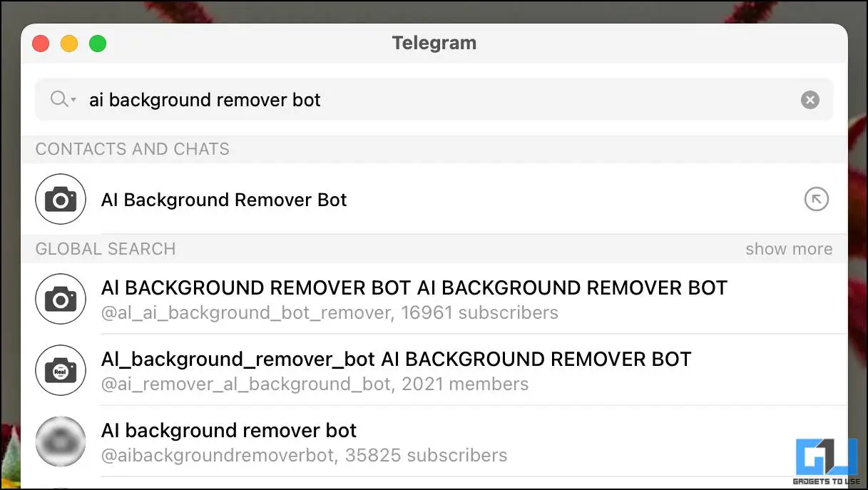This screenshot has height=490, width=868.
Task: Show more global search results
Action: 789,249
